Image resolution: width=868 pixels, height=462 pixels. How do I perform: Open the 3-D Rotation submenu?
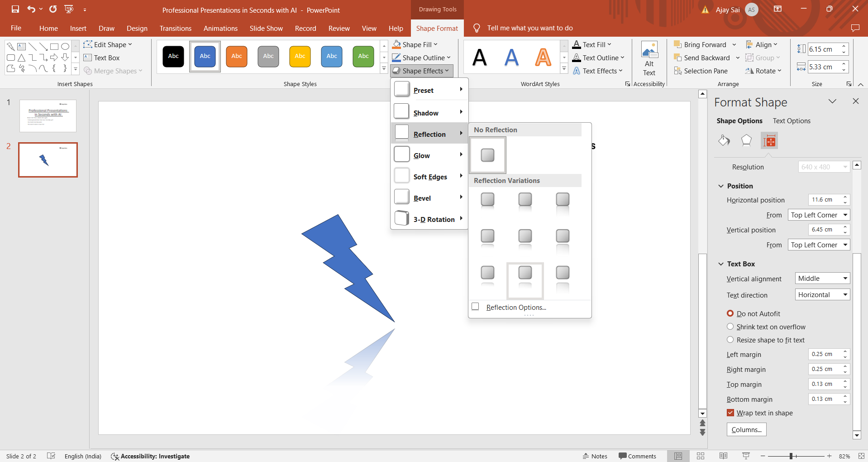pos(429,219)
